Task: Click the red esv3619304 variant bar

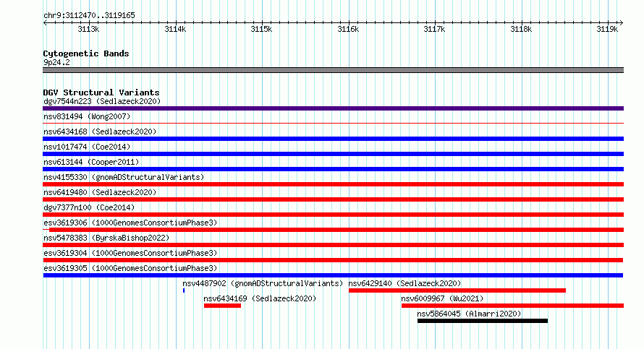Action: click(333, 260)
